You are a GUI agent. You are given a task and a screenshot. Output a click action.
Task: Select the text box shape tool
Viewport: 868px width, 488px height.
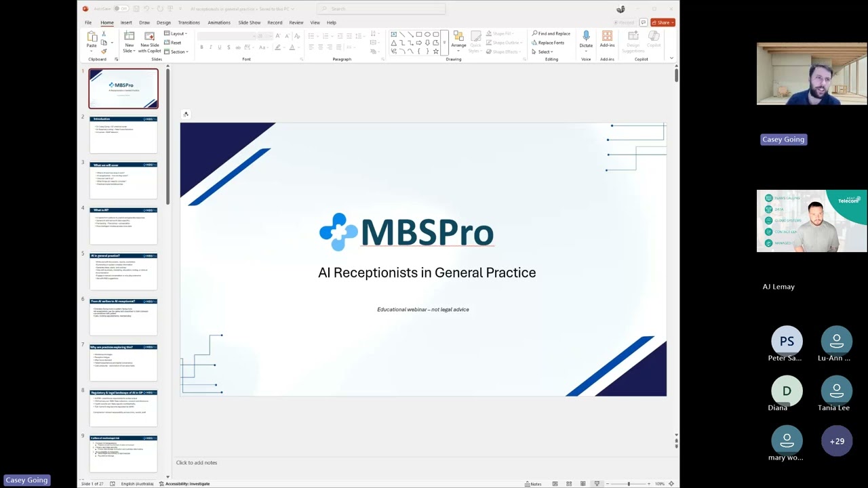point(394,34)
